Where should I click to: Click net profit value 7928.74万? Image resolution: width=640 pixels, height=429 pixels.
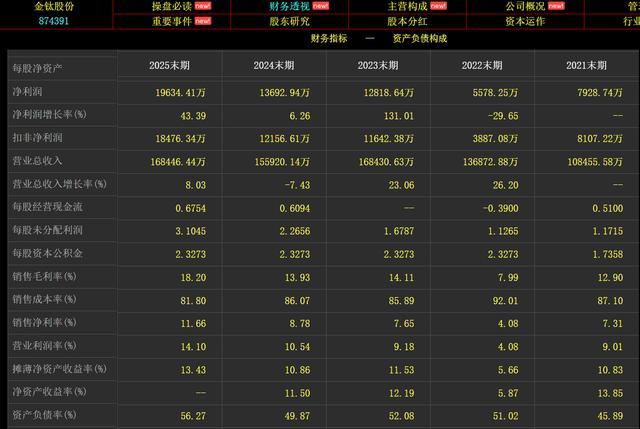coord(600,93)
